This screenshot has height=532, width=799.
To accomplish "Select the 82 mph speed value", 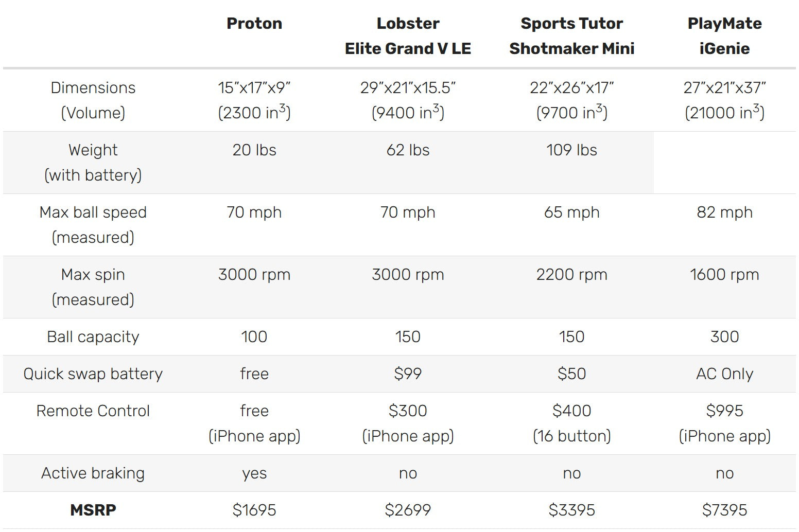I will coord(724,212).
